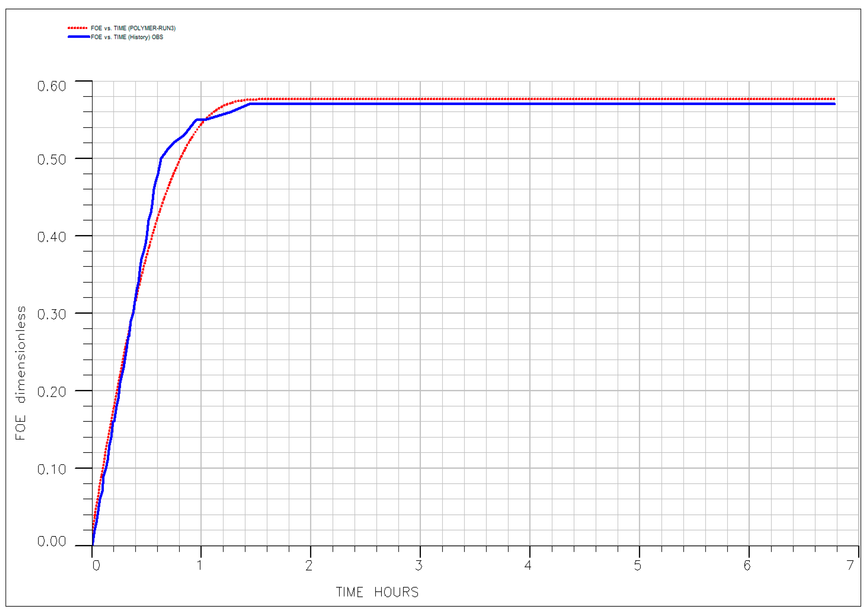The width and height of the screenshot is (868, 615).
Task: Click the 0.30 y-axis tick label
Action: pyautogui.click(x=51, y=314)
